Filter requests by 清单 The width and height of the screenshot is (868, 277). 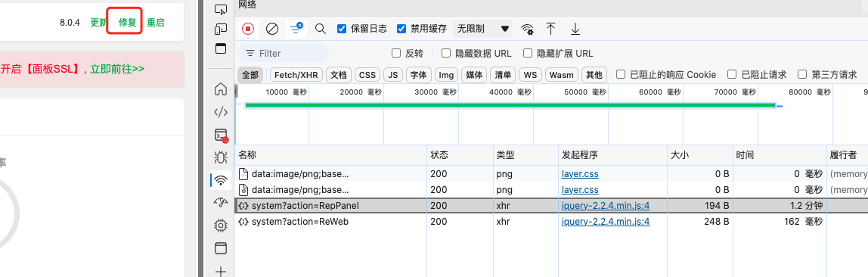pyautogui.click(x=503, y=75)
